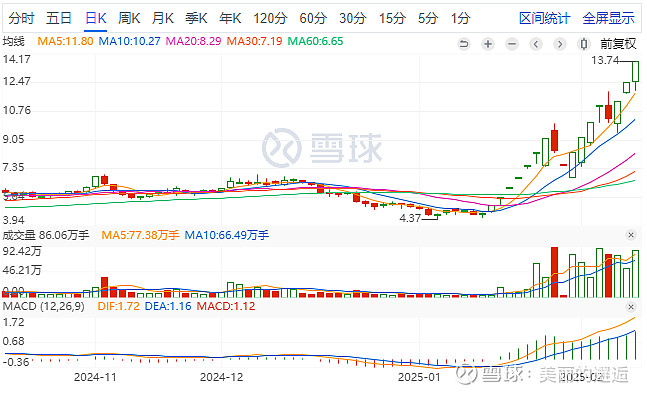Image resolution: width=647 pixels, height=394 pixels.
Task: Click the 4.37 low price marker
Action: tap(410, 218)
